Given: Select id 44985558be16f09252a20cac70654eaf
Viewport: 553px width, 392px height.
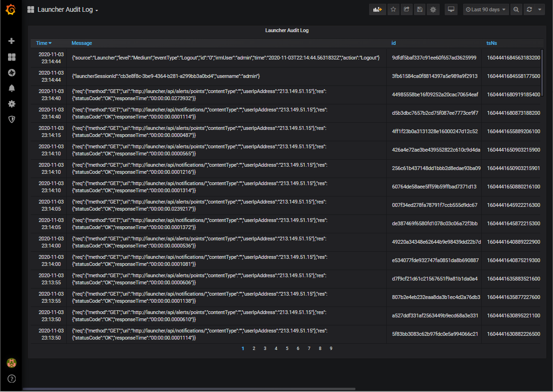Looking at the screenshot, I should point(435,94).
